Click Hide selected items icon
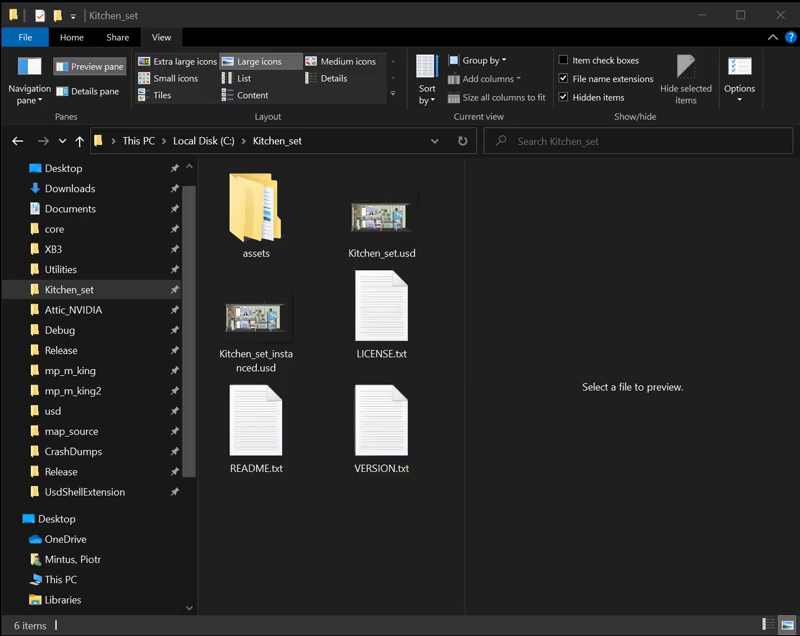This screenshot has height=636, width=800. point(686,69)
